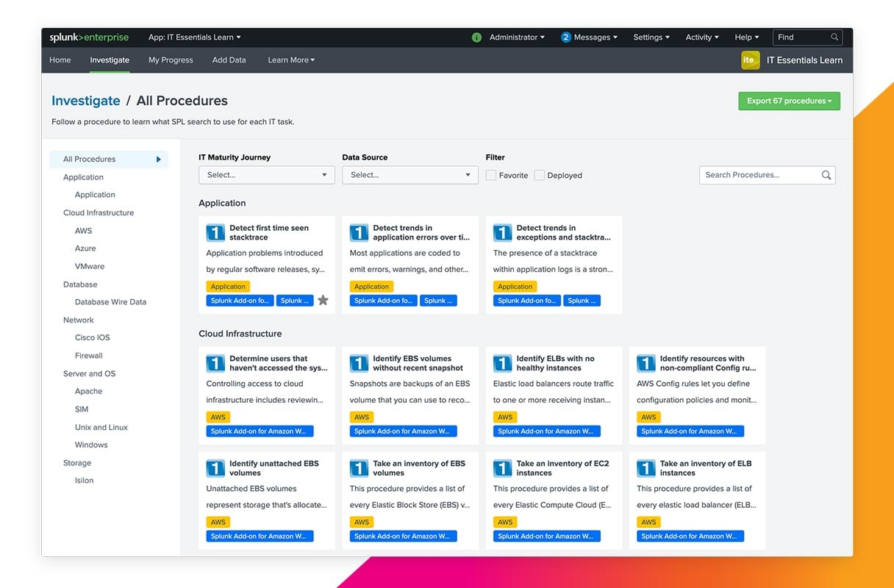Open the App: IT Essentials Learn dropdown
This screenshot has height=588, width=894.
[195, 37]
